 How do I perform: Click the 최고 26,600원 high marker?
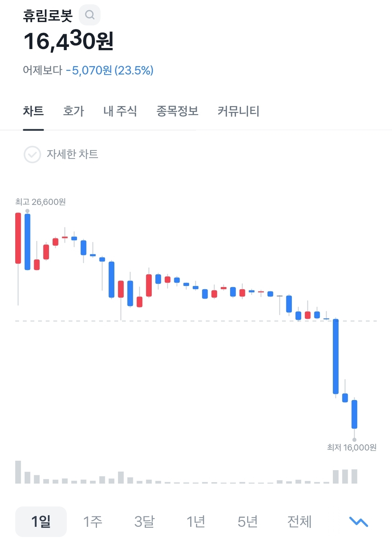tap(40, 202)
